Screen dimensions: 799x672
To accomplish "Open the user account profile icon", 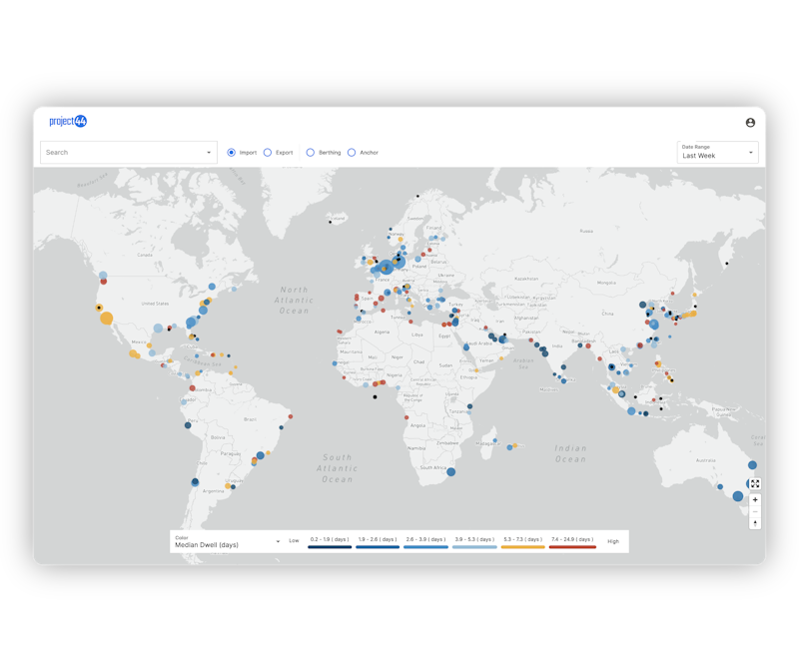I will coord(750,123).
